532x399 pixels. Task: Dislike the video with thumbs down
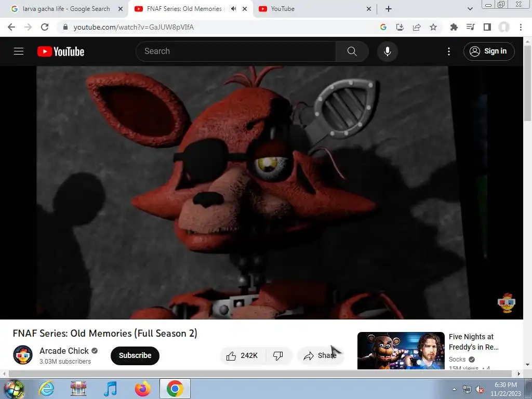(278, 355)
